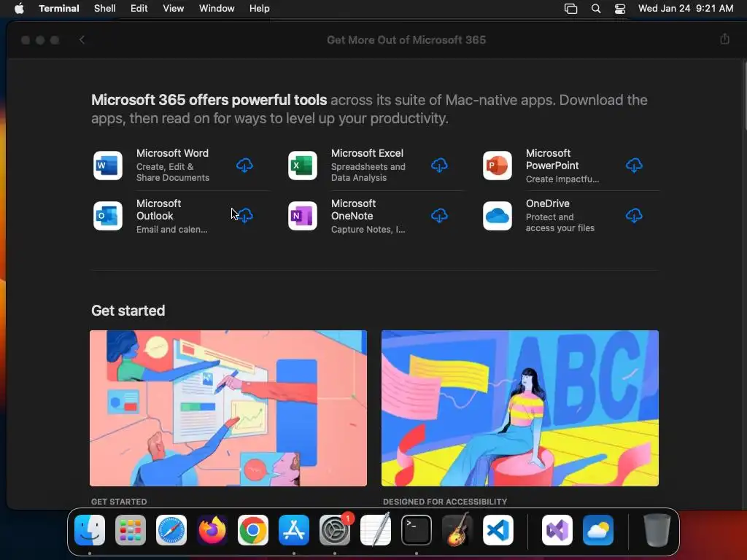This screenshot has height=560, width=747.
Task: Open the Terminal application menu
Action: click(x=59, y=8)
